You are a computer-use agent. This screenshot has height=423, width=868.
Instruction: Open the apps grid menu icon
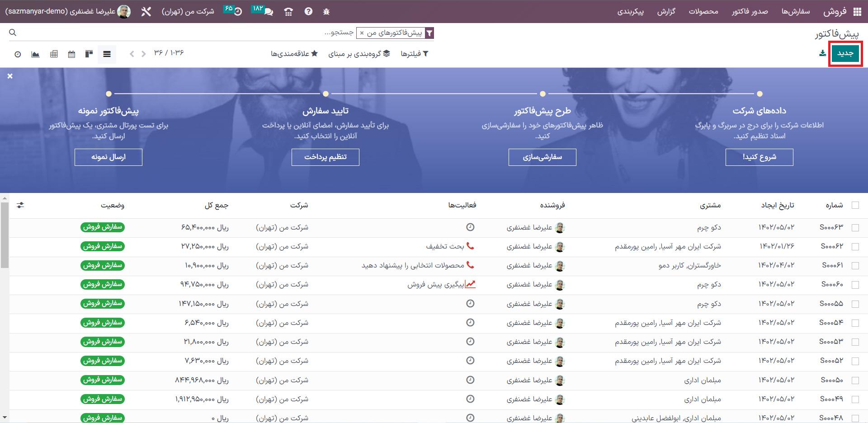[857, 12]
